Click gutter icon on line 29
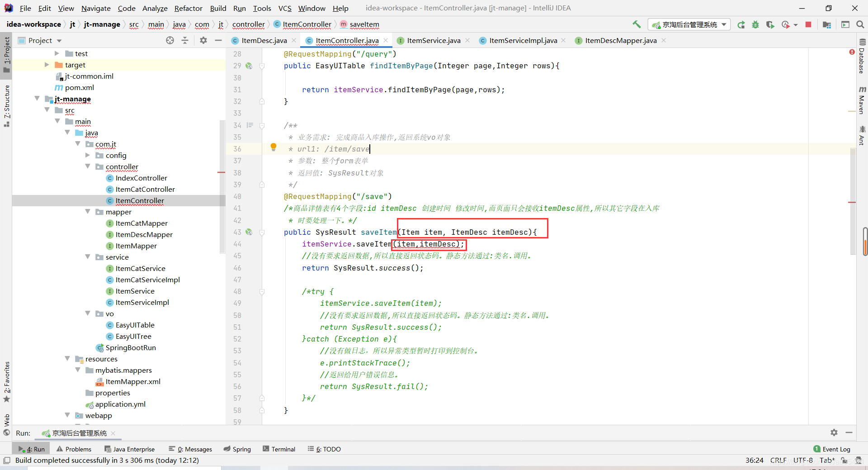Image resolution: width=868 pixels, height=470 pixels. click(249, 66)
